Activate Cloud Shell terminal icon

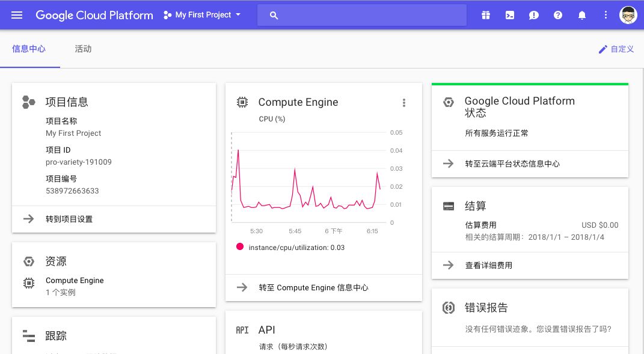510,15
